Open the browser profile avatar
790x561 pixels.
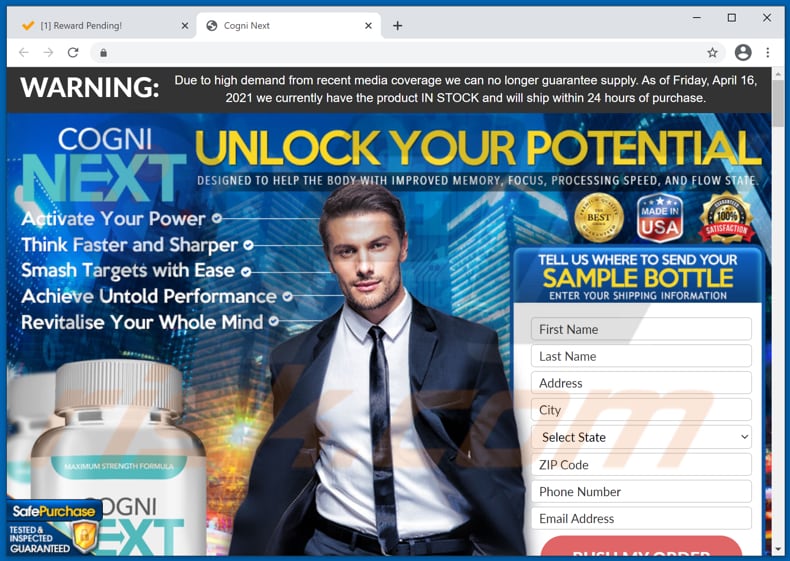pyautogui.click(x=743, y=52)
